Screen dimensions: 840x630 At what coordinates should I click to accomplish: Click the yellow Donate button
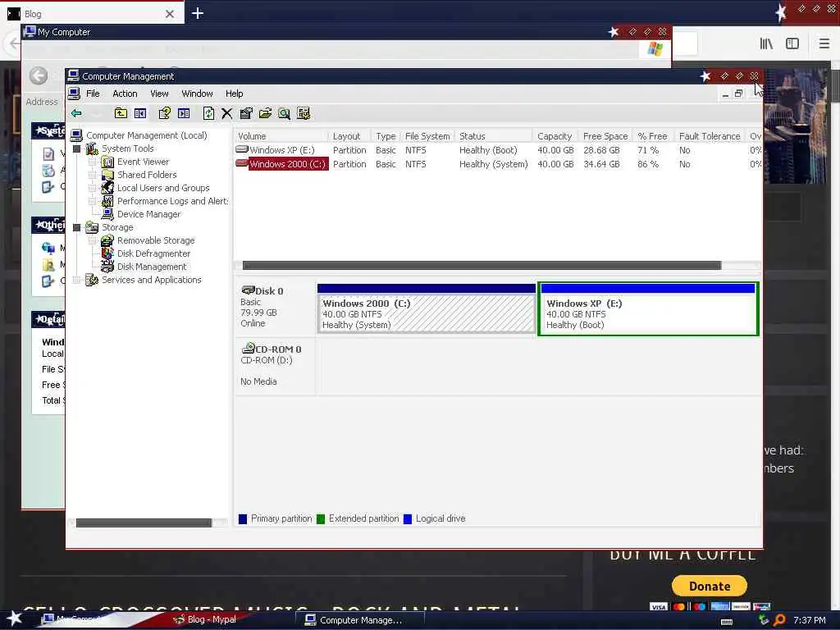coord(710,586)
